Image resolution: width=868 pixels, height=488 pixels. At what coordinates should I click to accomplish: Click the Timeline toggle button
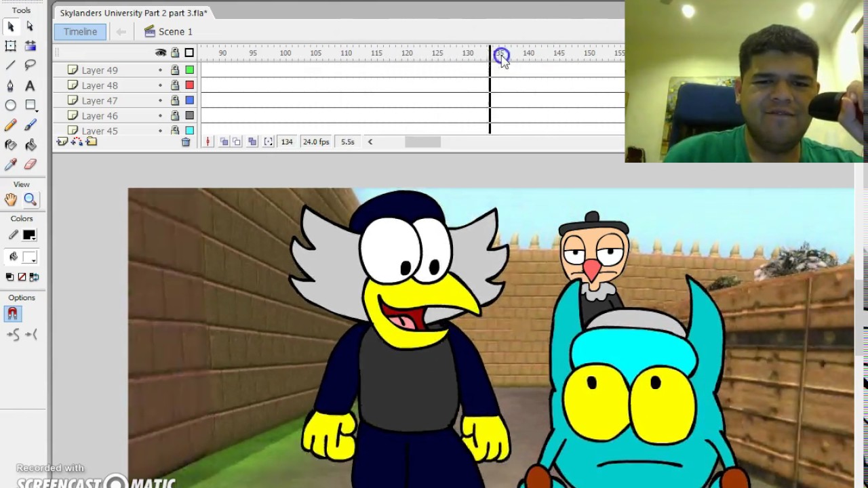click(x=80, y=32)
